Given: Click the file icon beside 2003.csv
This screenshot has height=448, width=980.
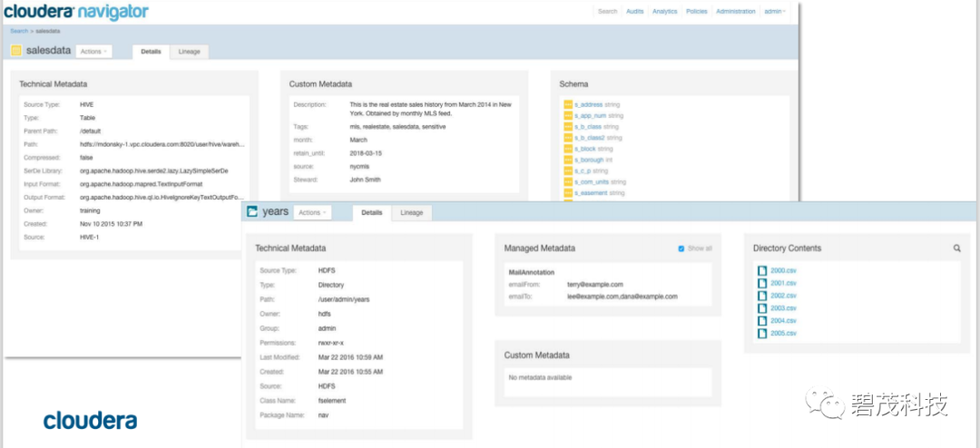Looking at the screenshot, I should (761, 308).
